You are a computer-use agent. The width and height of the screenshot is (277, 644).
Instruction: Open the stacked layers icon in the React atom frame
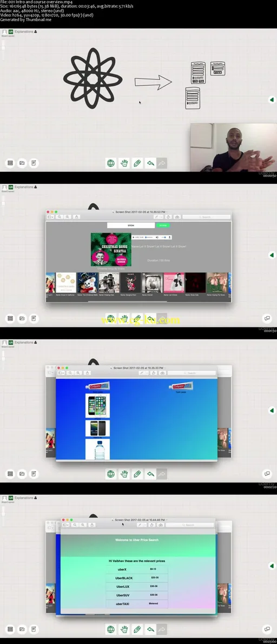click(10, 163)
